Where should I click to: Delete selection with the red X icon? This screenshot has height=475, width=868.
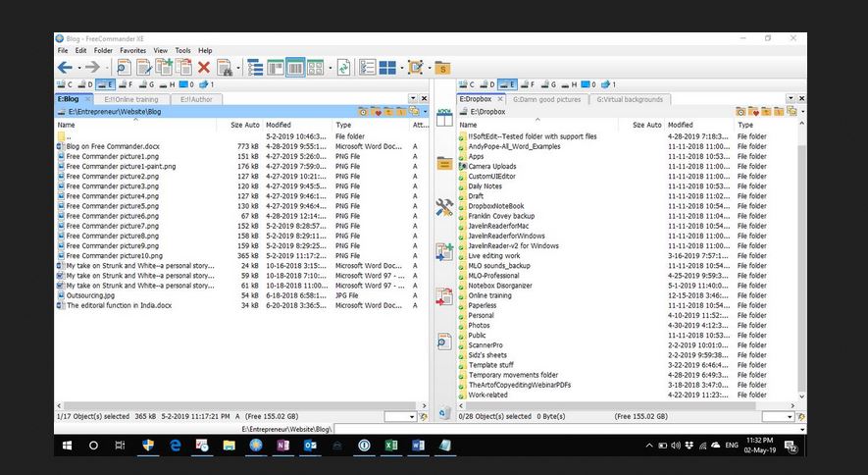[x=204, y=68]
